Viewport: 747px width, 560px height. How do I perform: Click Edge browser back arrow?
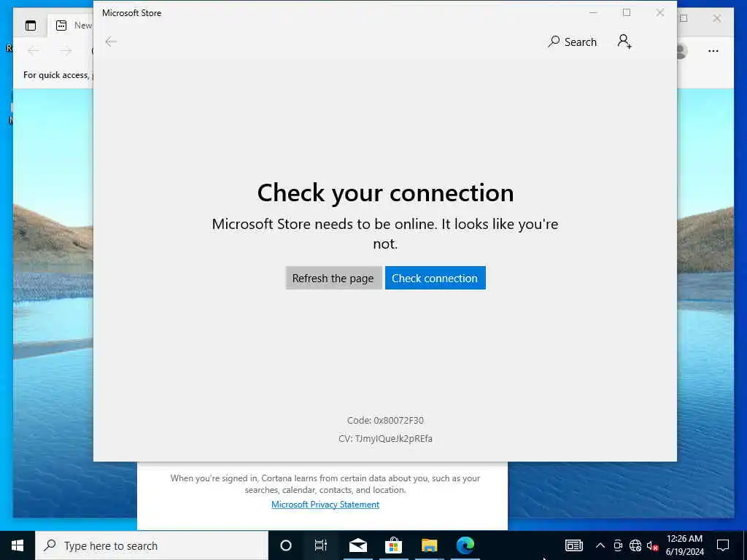point(34,50)
